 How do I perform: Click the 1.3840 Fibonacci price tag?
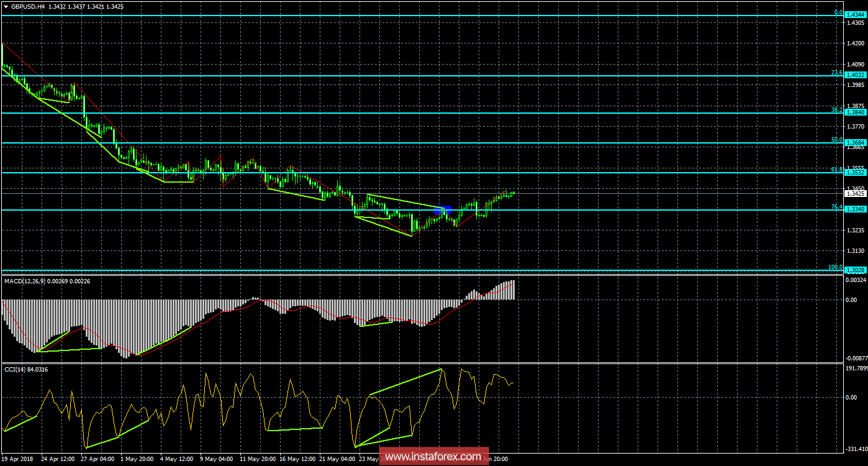855,113
